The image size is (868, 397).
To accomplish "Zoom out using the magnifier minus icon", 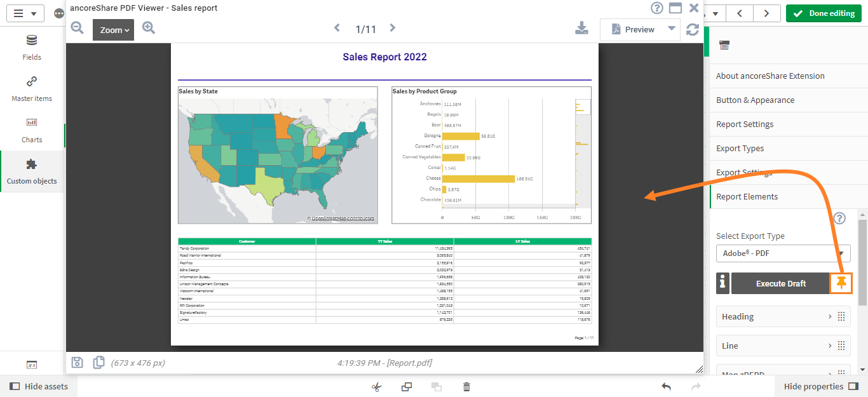I will [78, 28].
